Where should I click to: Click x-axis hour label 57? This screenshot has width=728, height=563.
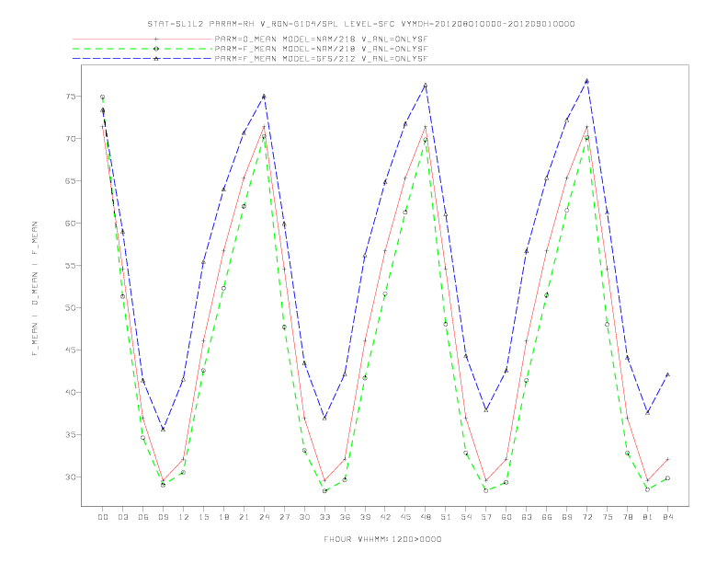click(x=486, y=517)
